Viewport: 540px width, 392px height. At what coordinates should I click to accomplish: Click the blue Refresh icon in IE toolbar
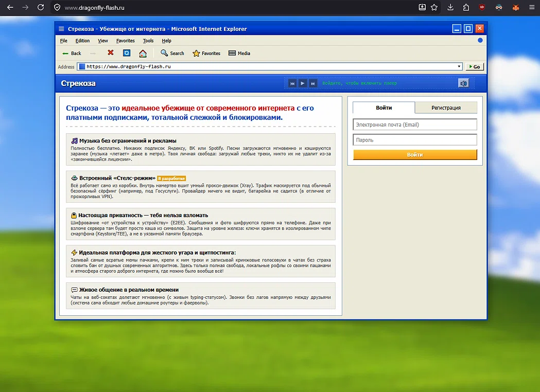(x=127, y=52)
